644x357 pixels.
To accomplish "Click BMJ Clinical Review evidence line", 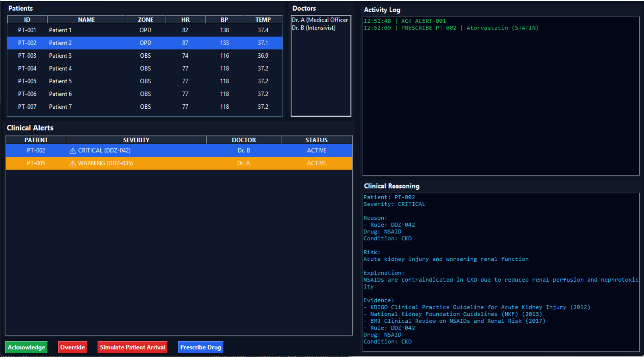I will coord(454,321).
